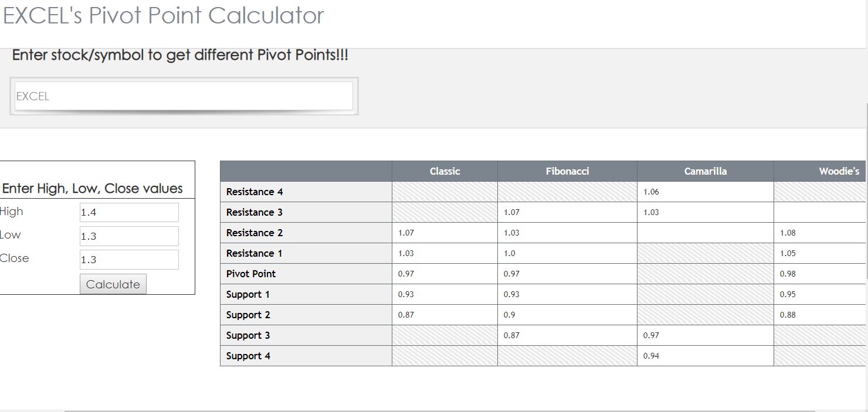Select the Camarilla column header

tap(705, 171)
